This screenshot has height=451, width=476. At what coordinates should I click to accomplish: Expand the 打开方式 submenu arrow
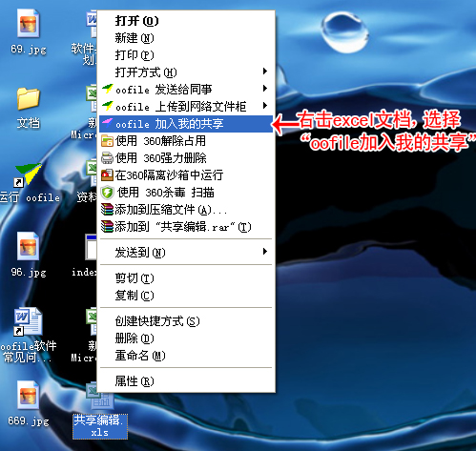pos(264,72)
